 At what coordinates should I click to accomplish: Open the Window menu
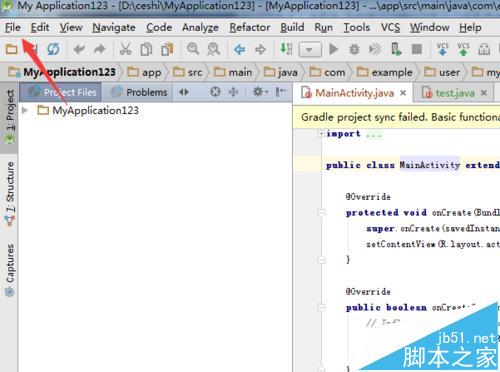point(430,27)
